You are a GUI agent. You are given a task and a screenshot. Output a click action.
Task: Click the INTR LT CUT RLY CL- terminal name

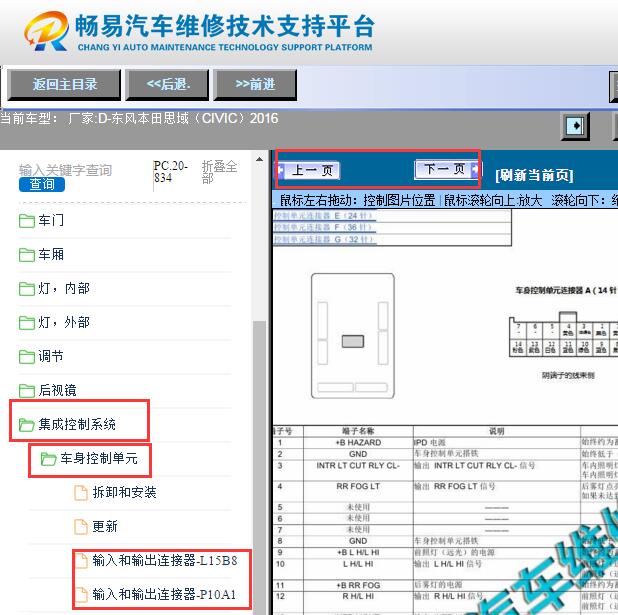(x=358, y=466)
